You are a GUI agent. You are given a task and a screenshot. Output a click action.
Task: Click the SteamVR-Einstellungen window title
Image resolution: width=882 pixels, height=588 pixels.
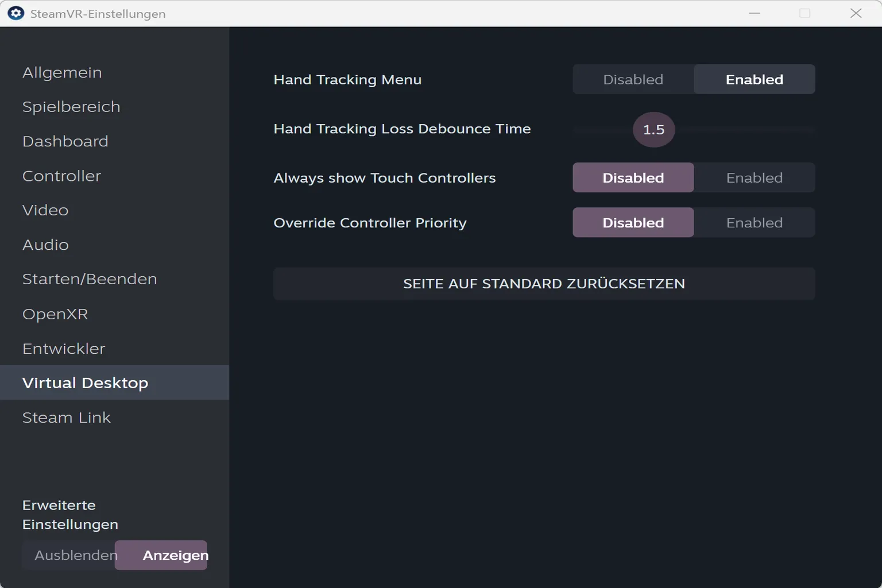pos(98,14)
